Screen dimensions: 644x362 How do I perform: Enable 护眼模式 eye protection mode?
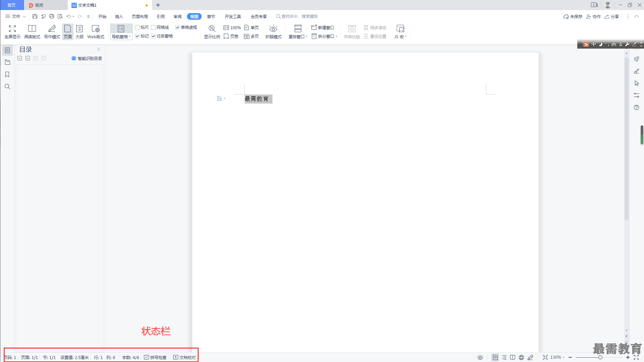pos(273,32)
